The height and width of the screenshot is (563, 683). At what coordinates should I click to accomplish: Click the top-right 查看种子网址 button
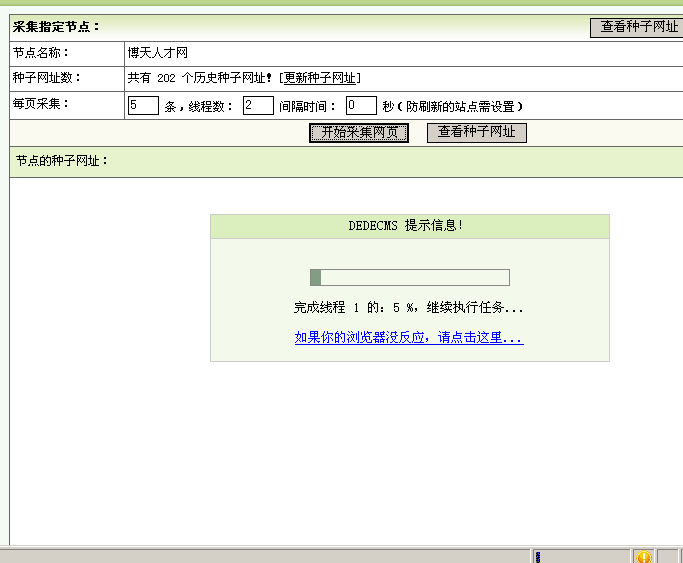tap(639, 27)
